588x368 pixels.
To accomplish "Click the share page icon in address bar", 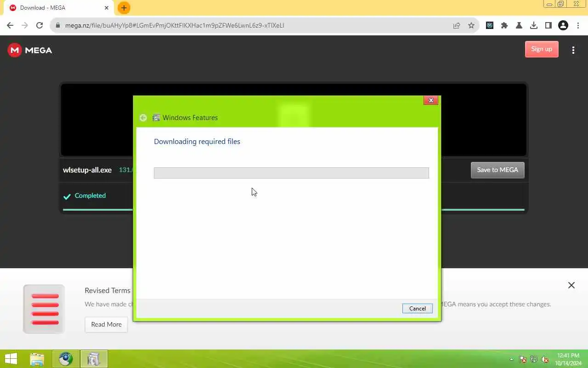I will [457, 25].
